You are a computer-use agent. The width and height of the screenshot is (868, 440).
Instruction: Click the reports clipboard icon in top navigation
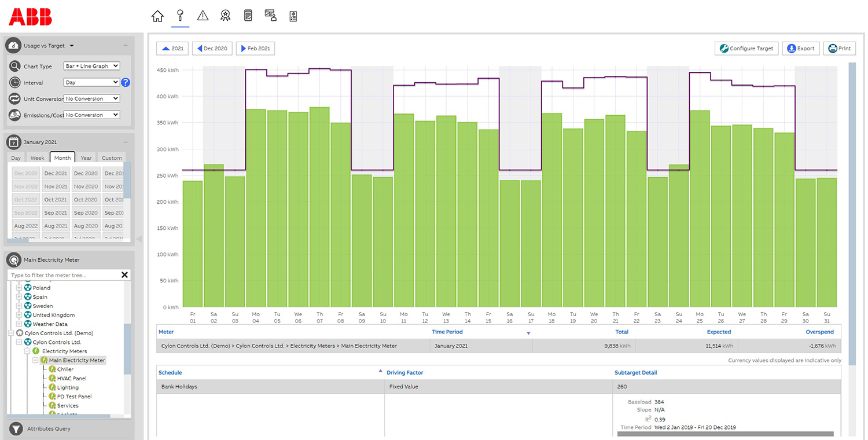point(248,16)
